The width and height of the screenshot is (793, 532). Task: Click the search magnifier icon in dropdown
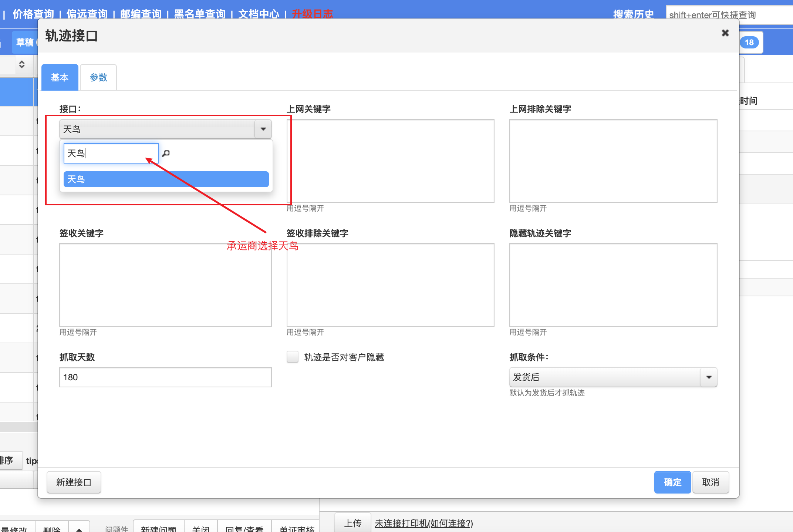166,153
